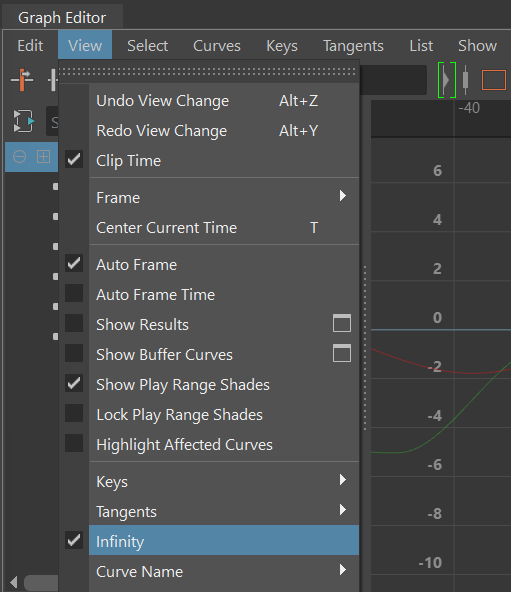Image resolution: width=511 pixels, height=592 pixels.
Task: Click the outliner horizontal scrollbar left arrow
Action: (13, 582)
